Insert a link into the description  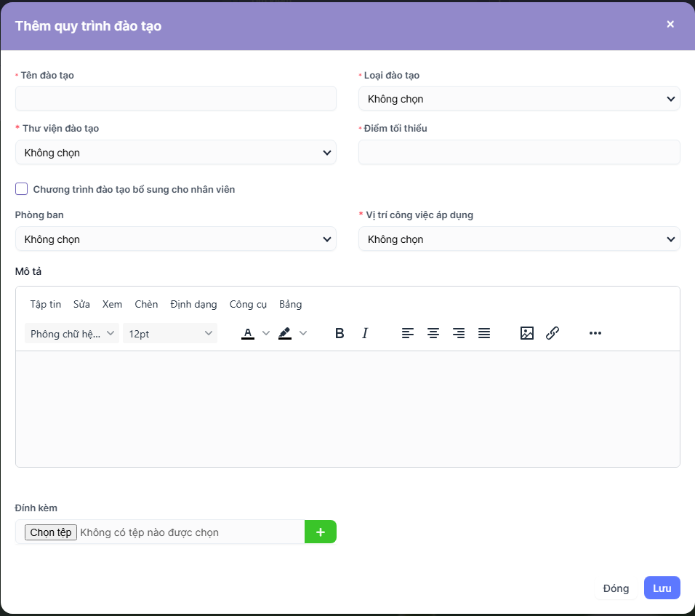click(553, 333)
